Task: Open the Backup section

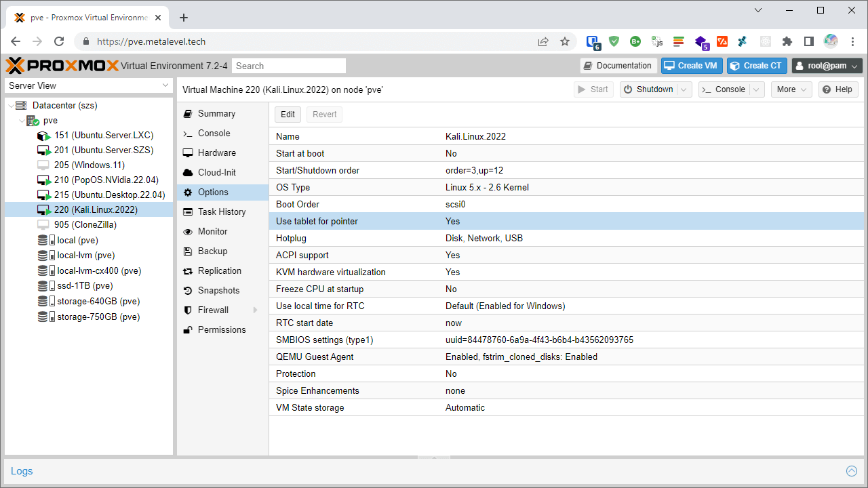Action: (223, 251)
